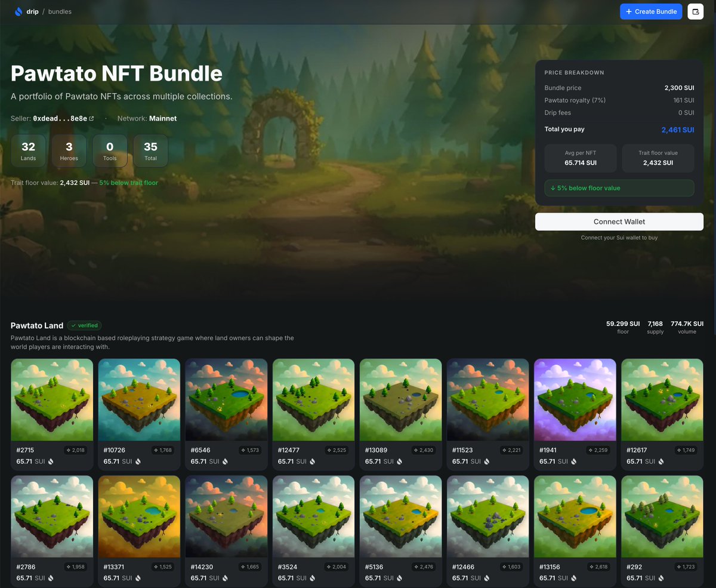This screenshot has height=588, width=716.
Task: Open land NFT #13371 thumbnail
Action: (x=139, y=516)
